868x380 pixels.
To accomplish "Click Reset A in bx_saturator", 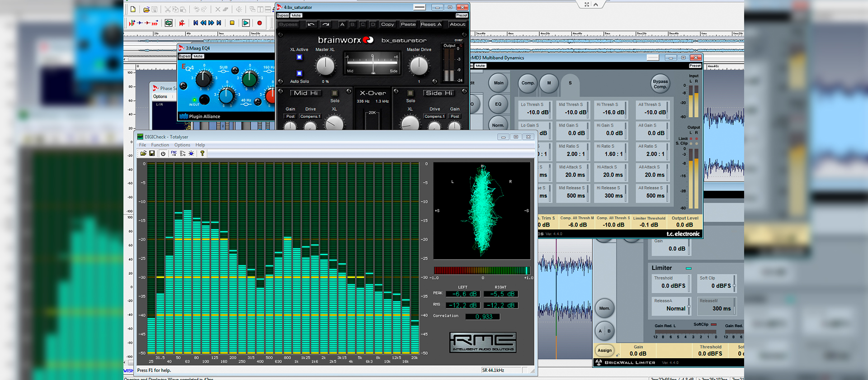I will (431, 24).
